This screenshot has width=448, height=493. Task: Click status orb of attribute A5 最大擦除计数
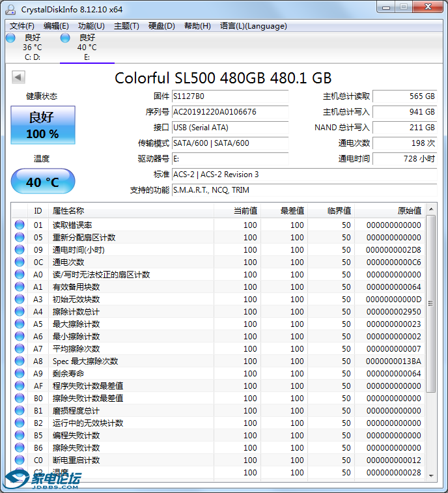[20, 324]
